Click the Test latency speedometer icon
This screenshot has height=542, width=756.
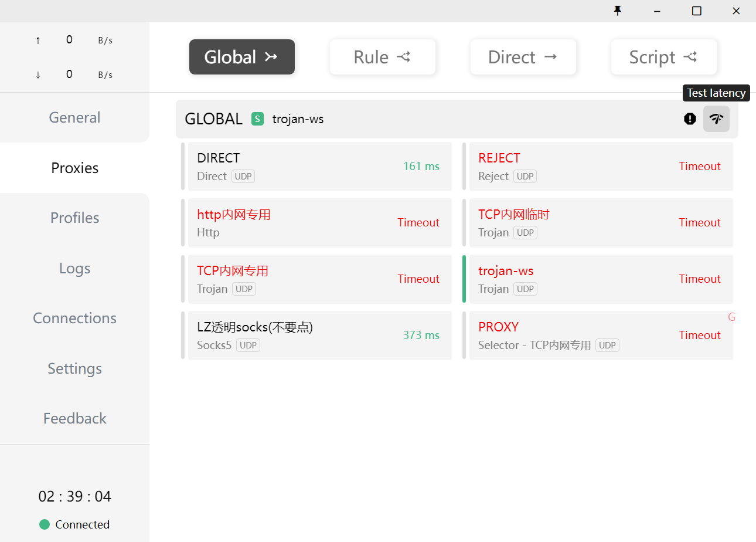(716, 118)
